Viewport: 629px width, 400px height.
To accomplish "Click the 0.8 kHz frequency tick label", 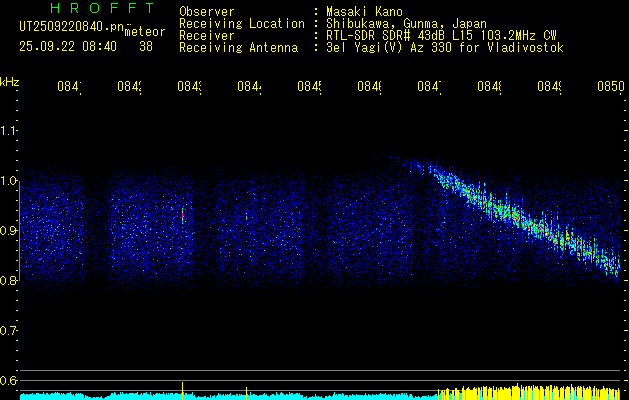I will (x=9, y=281).
